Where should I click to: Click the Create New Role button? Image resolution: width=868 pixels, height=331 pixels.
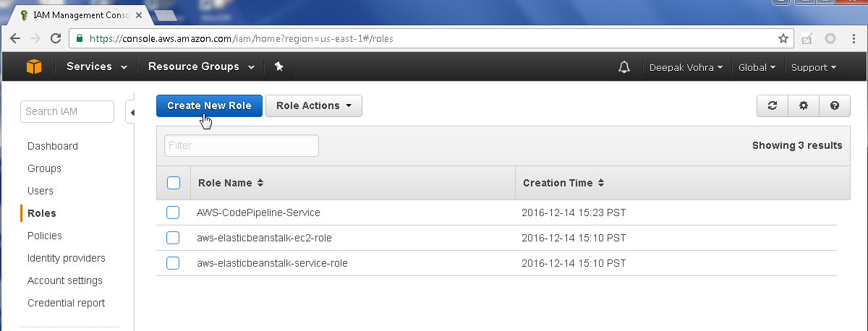[209, 106]
